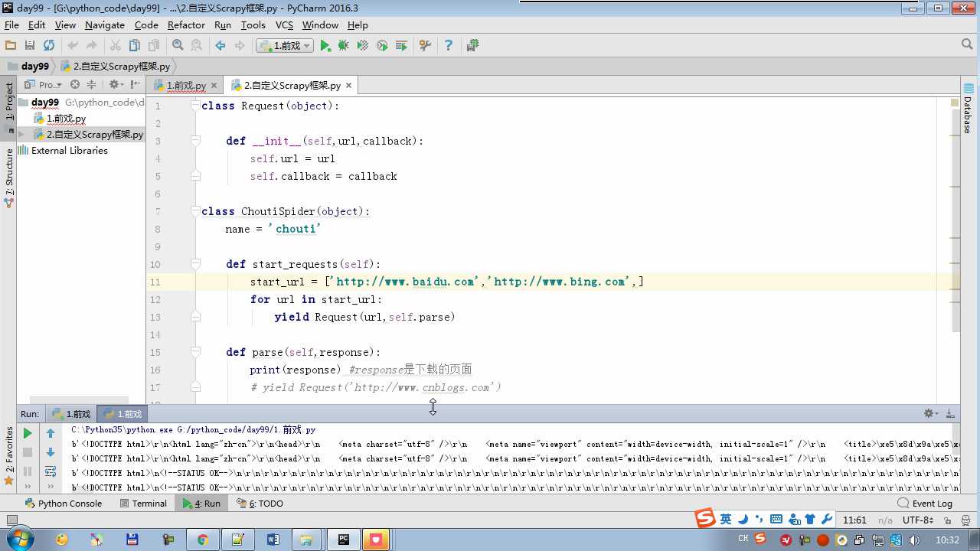The width and height of the screenshot is (980, 551).
Task: Toggle read-only lock icon in status bar
Action: tap(946, 520)
